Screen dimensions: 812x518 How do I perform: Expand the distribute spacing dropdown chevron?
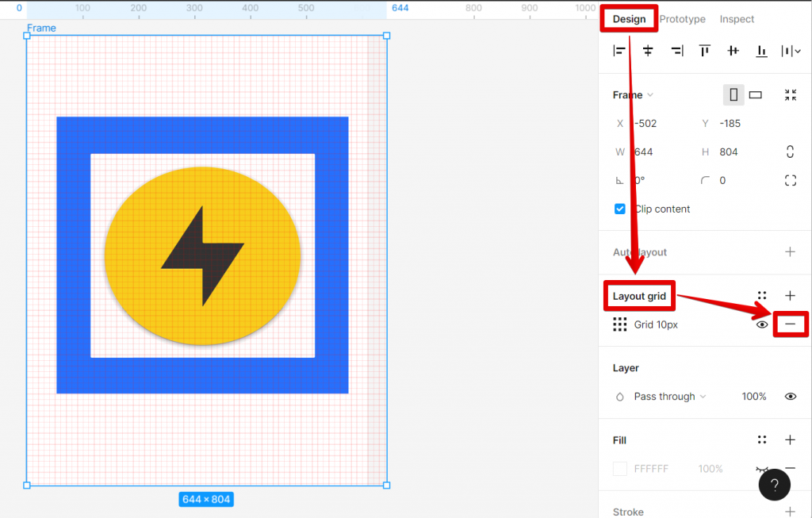(x=797, y=50)
